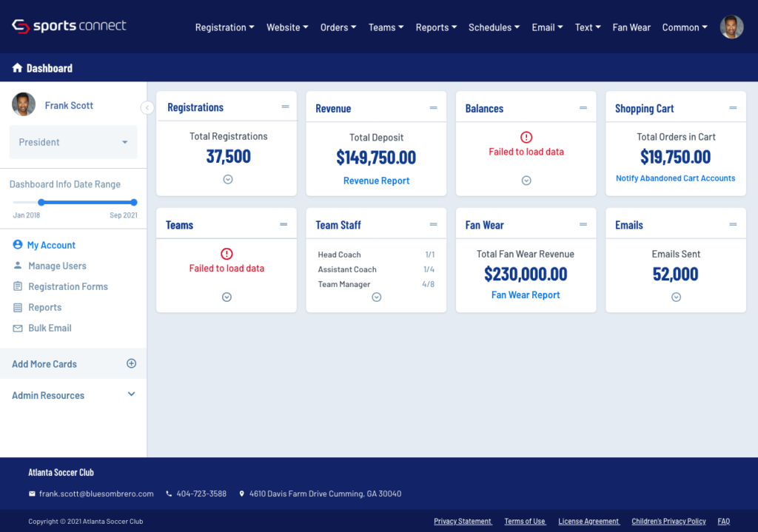Expand details under Emails Sent
Image resolution: width=758 pixels, height=532 pixels.
point(676,297)
